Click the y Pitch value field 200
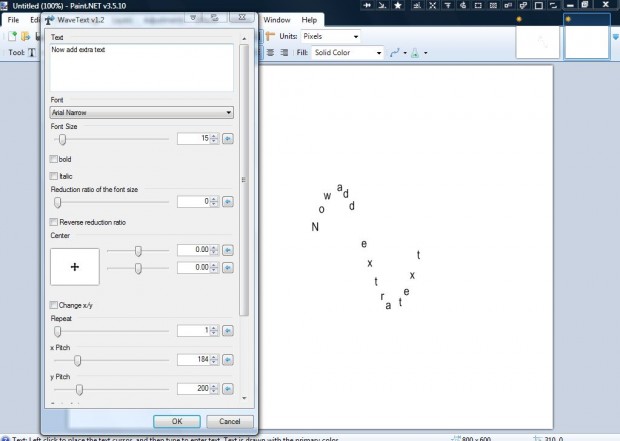Image resolution: width=620 pixels, height=441 pixels. pos(194,389)
